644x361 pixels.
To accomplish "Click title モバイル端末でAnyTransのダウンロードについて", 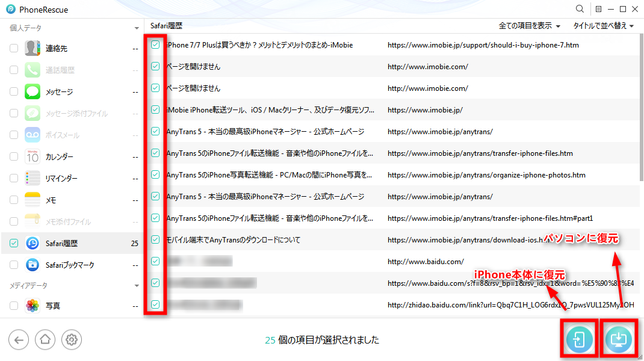I will click(234, 240).
